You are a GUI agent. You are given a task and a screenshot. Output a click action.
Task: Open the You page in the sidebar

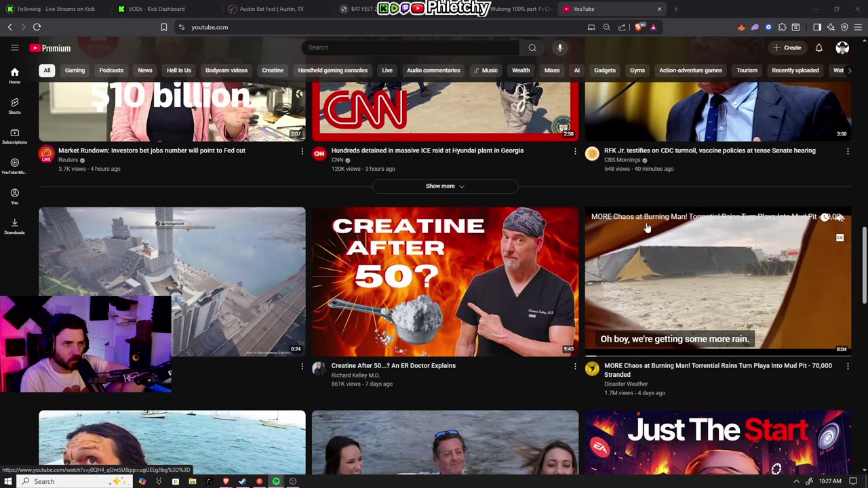pos(14,197)
